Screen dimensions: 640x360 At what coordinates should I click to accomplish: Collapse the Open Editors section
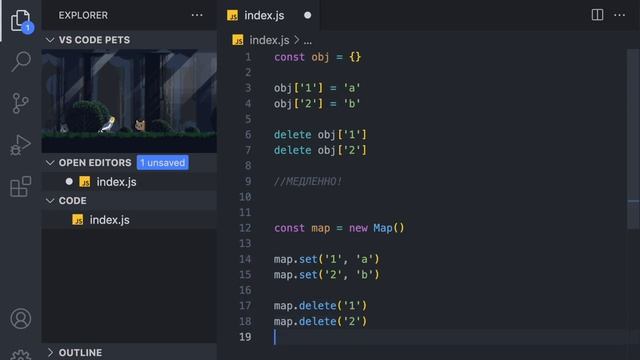point(129,162)
